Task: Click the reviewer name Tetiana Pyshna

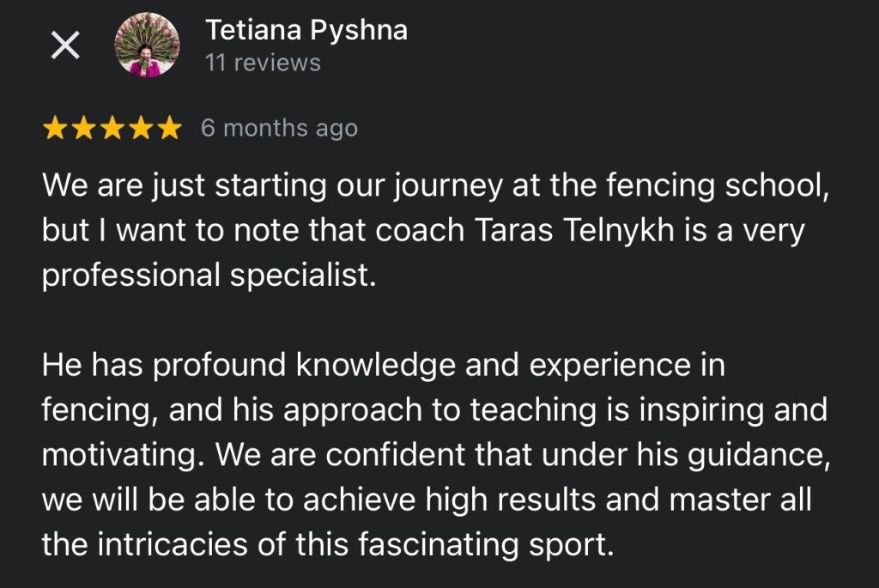Action: pyautogui.click(x=306, y=30)
